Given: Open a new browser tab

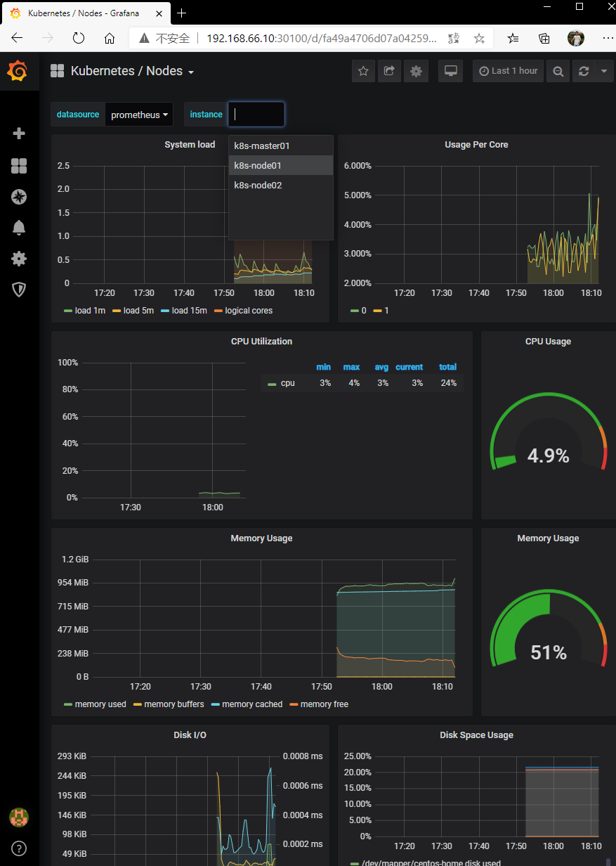Looking at the screenshot, I should [x=181, y=13].
